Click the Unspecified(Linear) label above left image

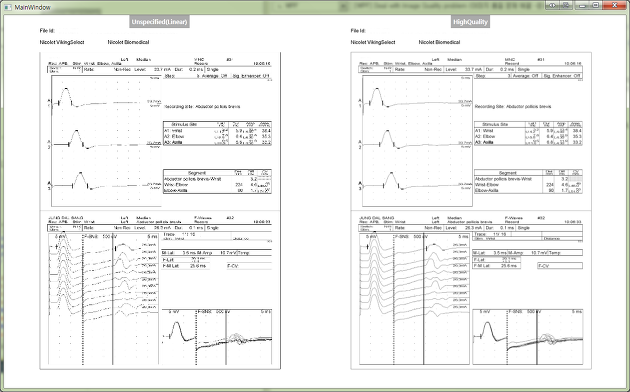[160, 22]
